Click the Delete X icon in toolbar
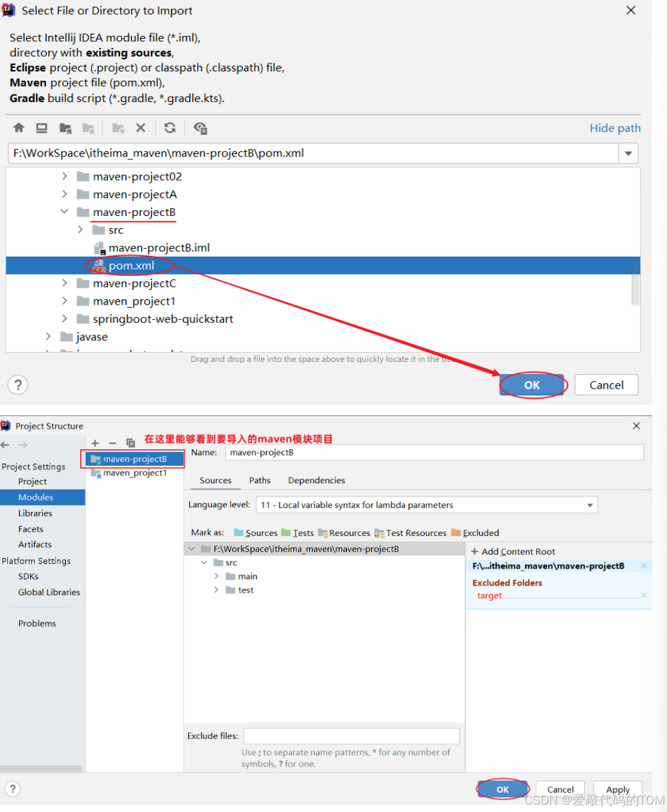667x812 pixels. [141, 128]
